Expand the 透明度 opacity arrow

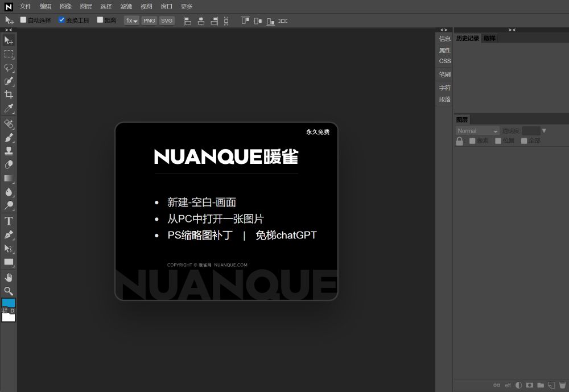[x=544, y=131]
